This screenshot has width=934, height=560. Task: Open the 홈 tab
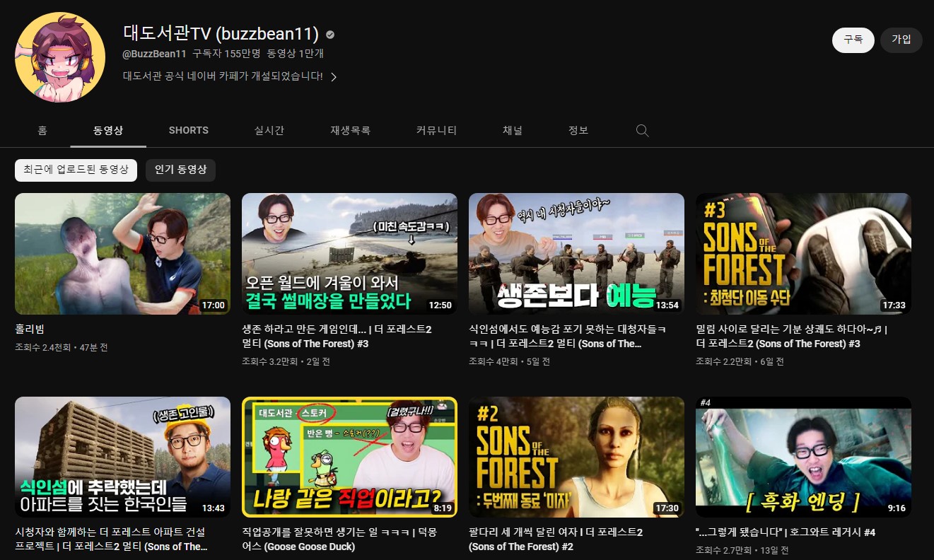click(x=42, y=130)
